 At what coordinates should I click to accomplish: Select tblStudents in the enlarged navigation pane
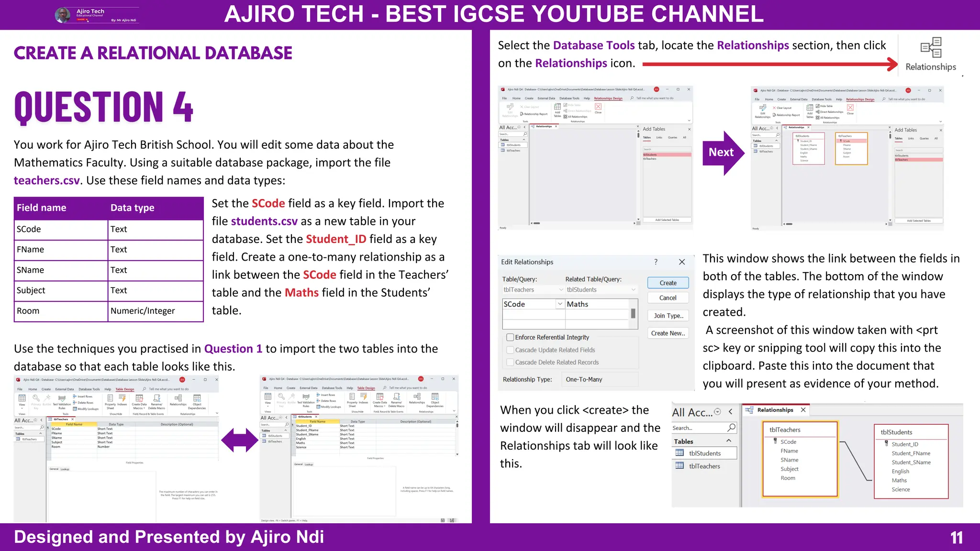coord(704,453)
